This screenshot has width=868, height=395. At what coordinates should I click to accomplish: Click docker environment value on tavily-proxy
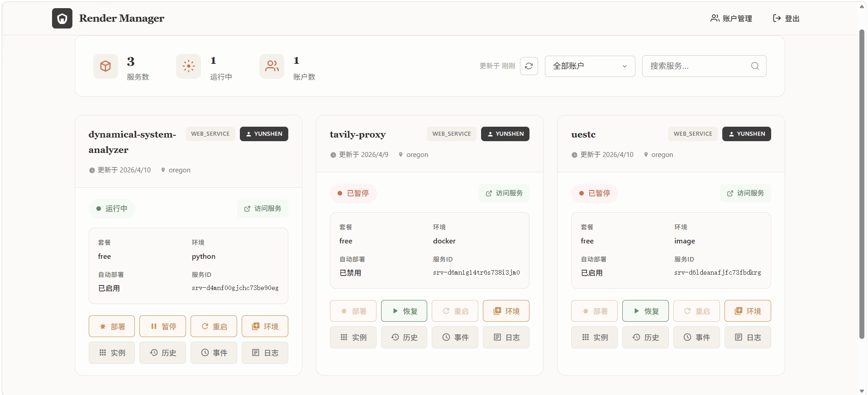(x=444, y=241)
